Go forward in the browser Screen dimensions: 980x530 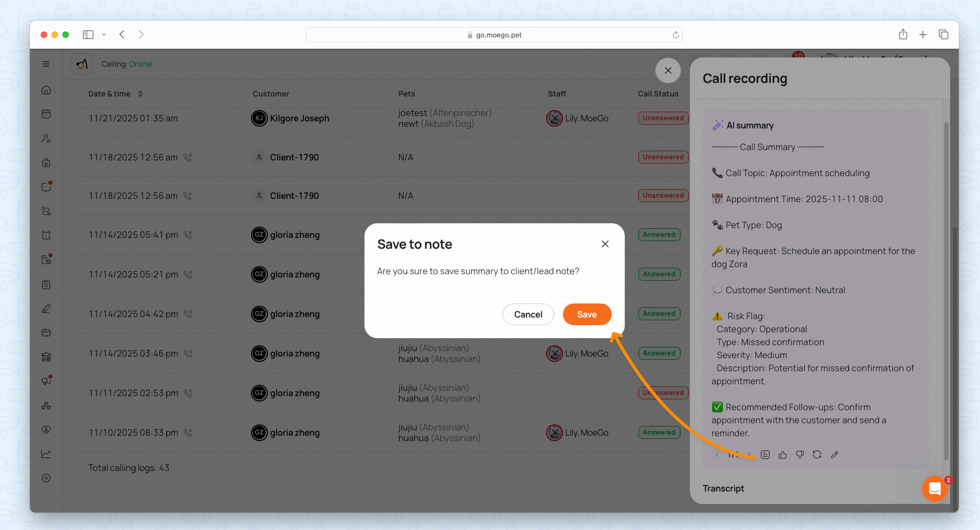coord(141,35)
